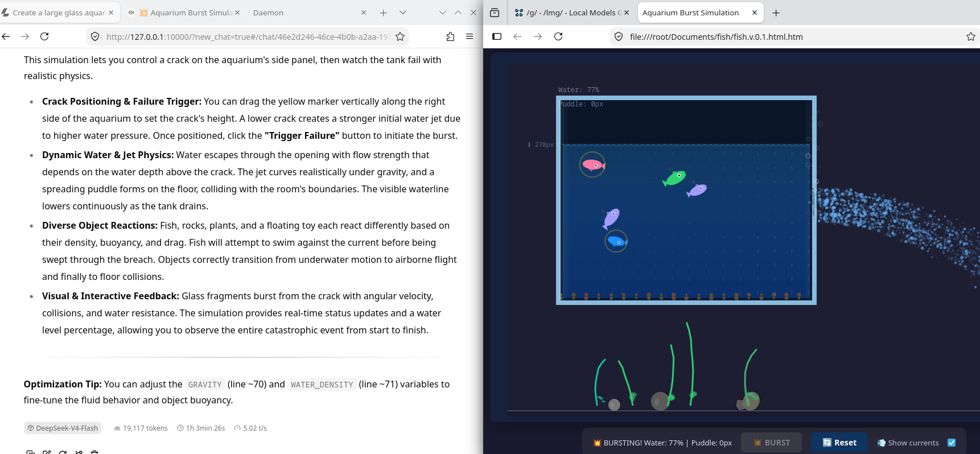980x454 pixels.
Task: Click the left browser URL address field
Action: pos(246,36)
